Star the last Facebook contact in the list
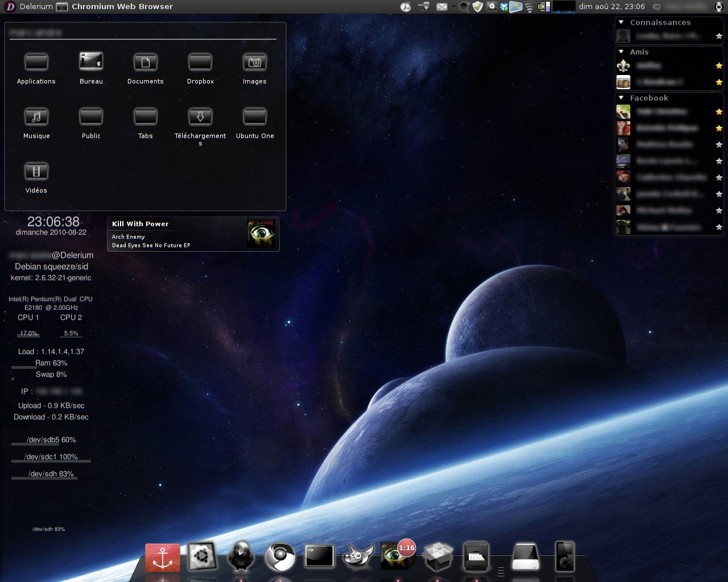This screenshot has height=582, width=728. (719, 227)
